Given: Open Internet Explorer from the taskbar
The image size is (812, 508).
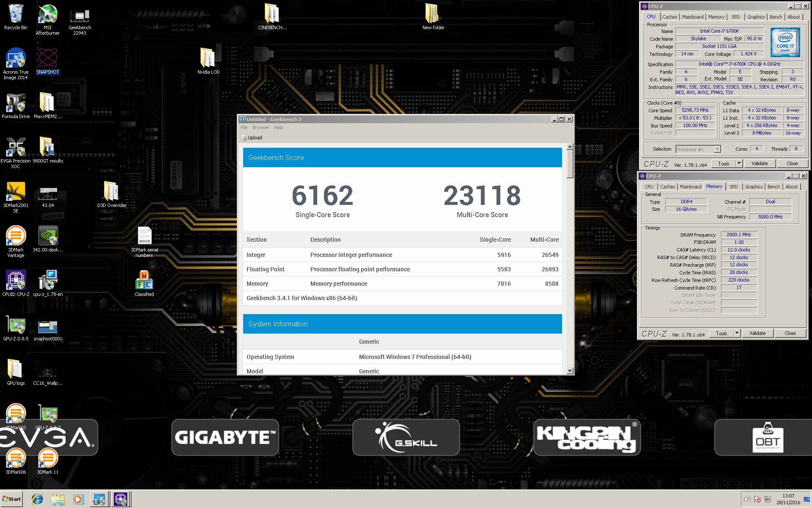Looking at the screenshot, I should (x=37, y=499).
